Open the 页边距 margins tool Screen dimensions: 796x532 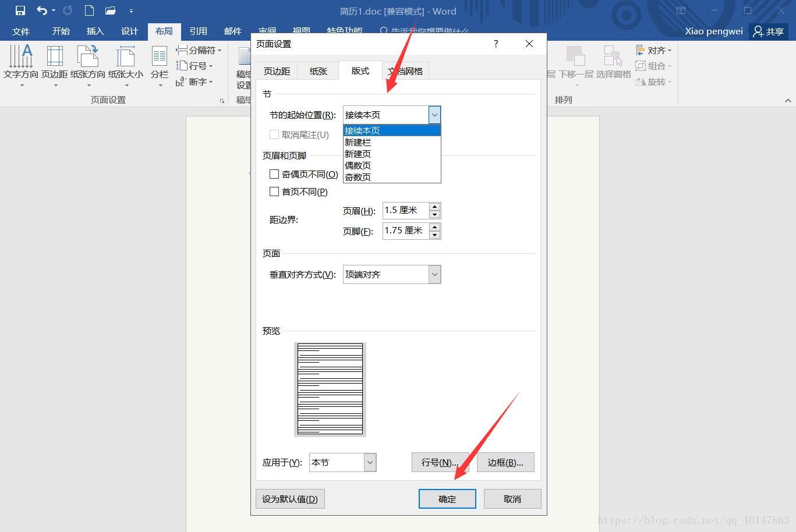pyautogui.click(x=55, y=66)
